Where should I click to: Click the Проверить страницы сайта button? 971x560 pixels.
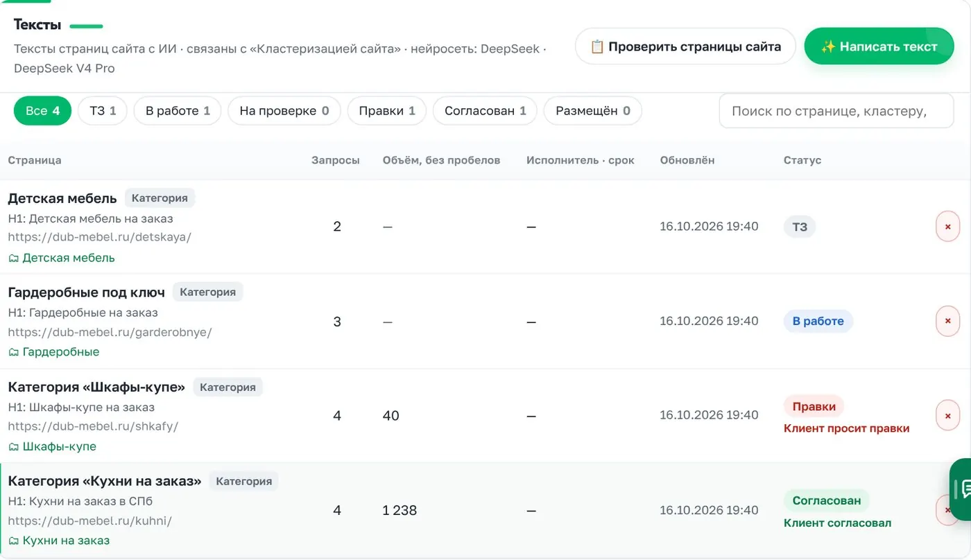click(685, 46)
